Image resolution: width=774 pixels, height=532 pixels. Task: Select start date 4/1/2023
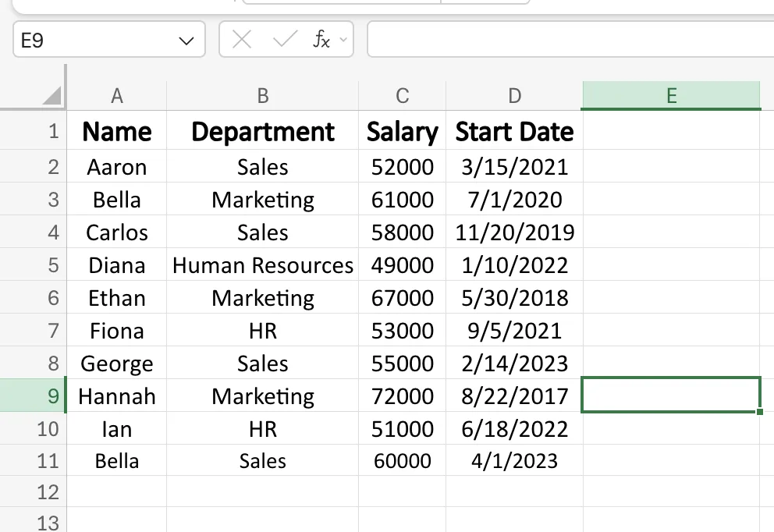click(514, 460)
